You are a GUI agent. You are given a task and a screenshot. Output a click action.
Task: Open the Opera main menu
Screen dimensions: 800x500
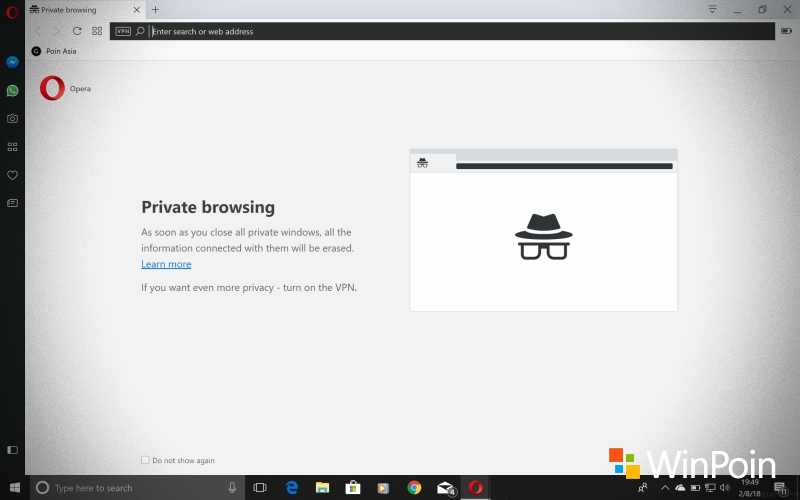(12, 10)
